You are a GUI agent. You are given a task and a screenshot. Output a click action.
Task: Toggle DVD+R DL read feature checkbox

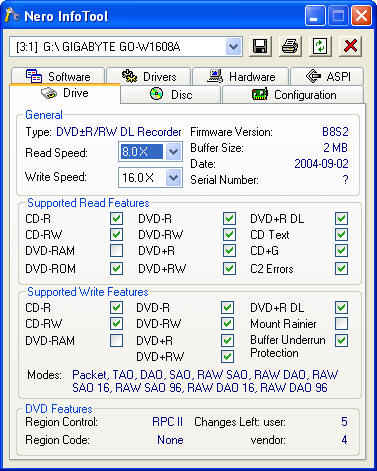pyautogui.click(x=342, y=219)
